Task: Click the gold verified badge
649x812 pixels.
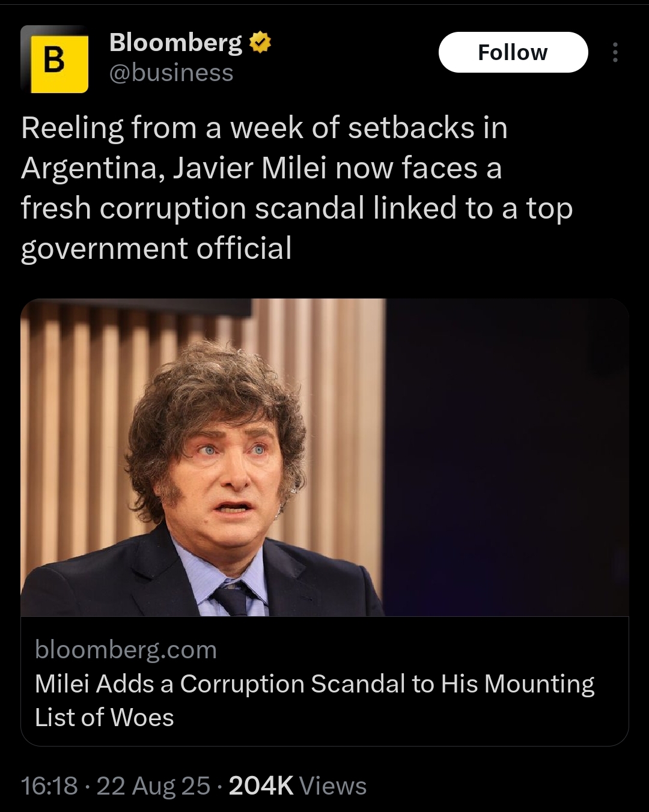Action: pos(260,43)
